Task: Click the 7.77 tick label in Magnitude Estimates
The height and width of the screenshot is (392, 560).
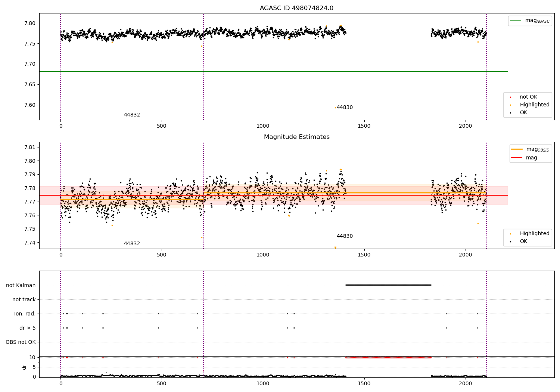Action: pos(30,202)
